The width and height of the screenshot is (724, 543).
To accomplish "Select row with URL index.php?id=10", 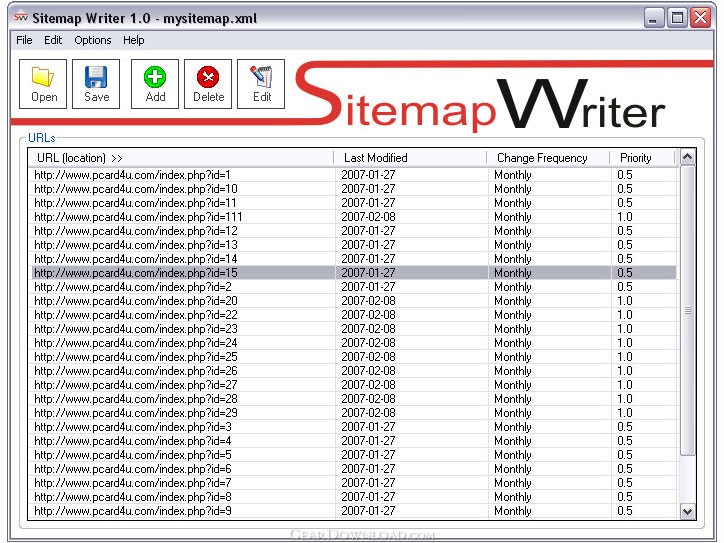I will tap(354, 189).
